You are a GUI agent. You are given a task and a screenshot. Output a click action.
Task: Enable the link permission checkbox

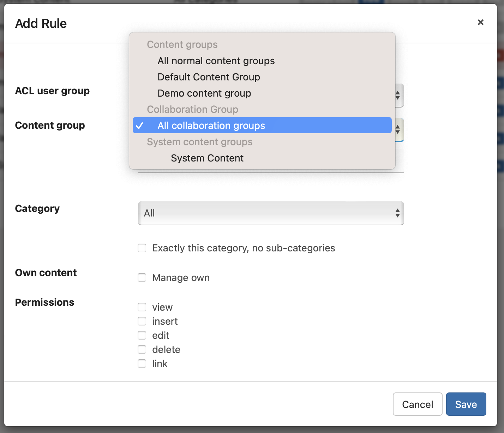[x=142, y=364]
